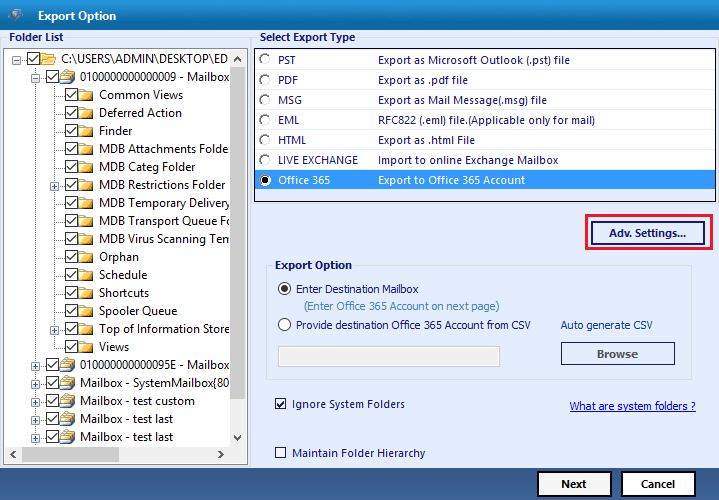The height and width of the screenshot is (500, 719).
Task: Select the PST export radio button
Action: click(x=265, y=60)
